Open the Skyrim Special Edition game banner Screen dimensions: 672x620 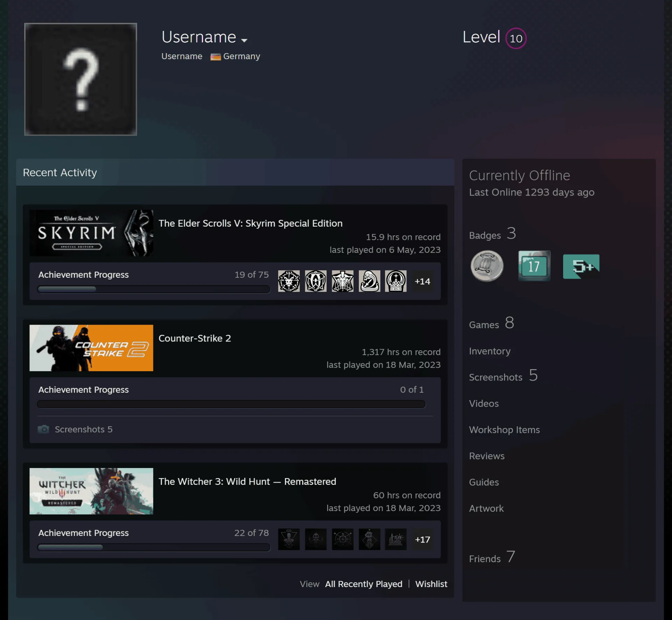[x=91, y=233]
